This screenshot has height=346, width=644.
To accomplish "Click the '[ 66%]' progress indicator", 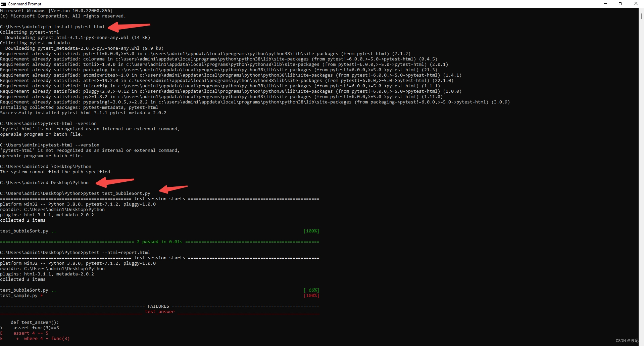I will [x=311, y=290].
